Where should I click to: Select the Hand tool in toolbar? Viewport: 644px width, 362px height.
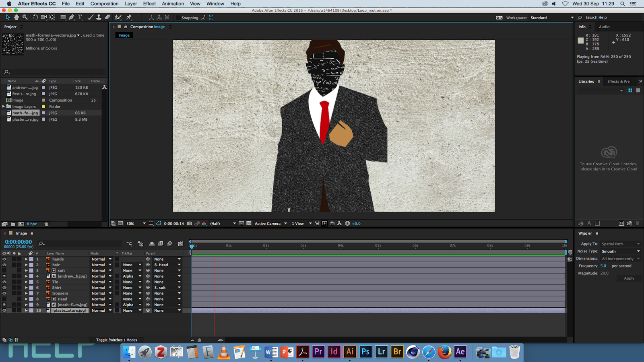click(x=16, y=17)
